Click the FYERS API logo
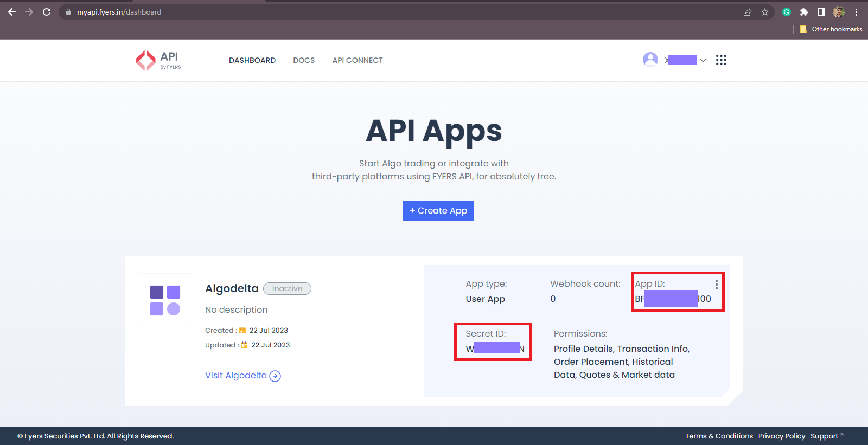The image size is (868, 445). point(158,60)
